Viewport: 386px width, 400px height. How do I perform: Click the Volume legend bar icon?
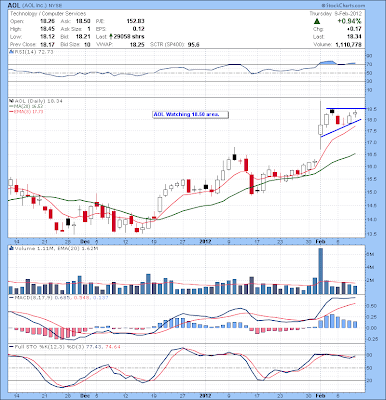[x=11, y=248]
